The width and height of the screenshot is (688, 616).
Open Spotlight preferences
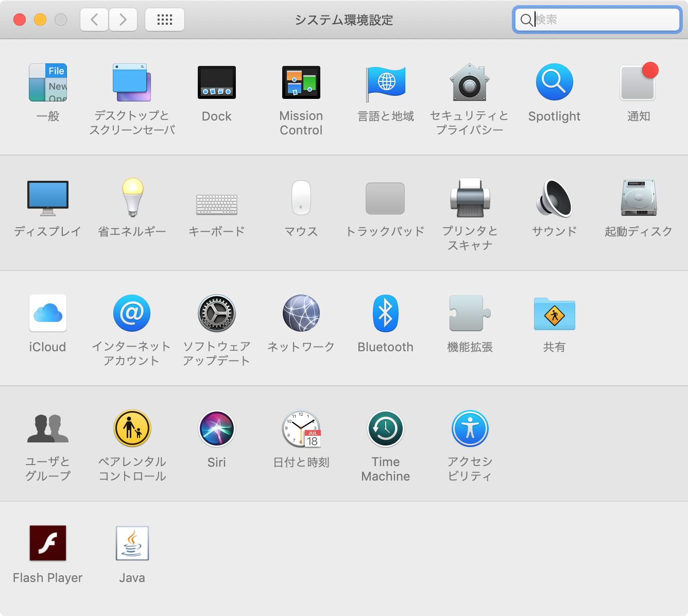554,82
